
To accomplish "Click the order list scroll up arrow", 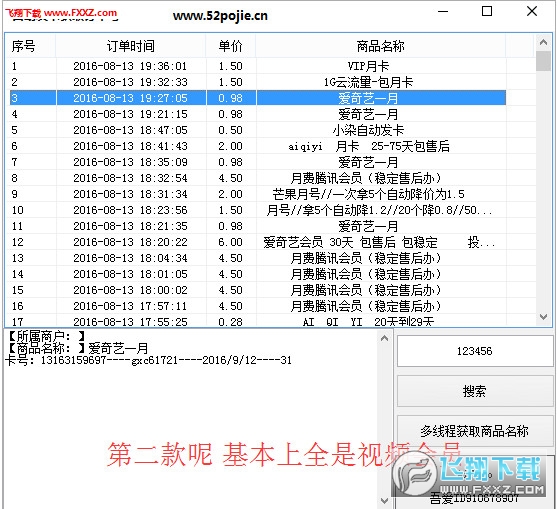I will click(543, 42).
